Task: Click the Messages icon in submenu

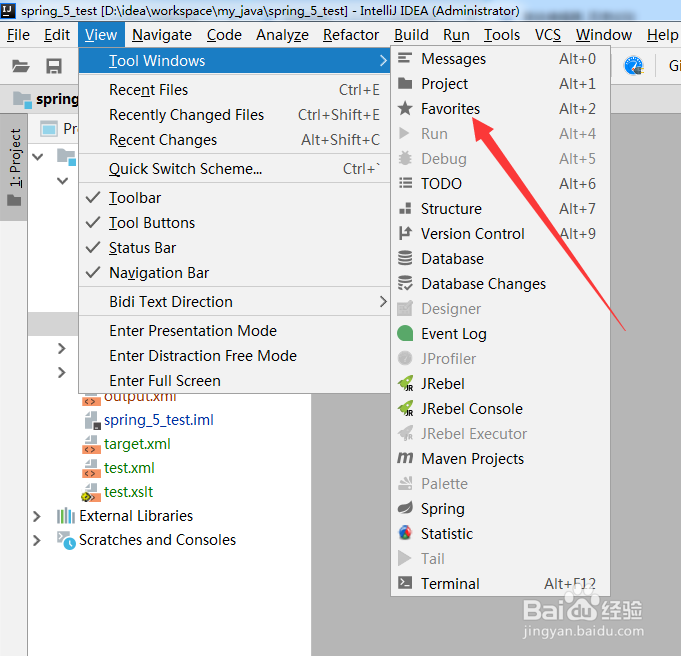Action: pyautogui.click(x=405, y=58)
